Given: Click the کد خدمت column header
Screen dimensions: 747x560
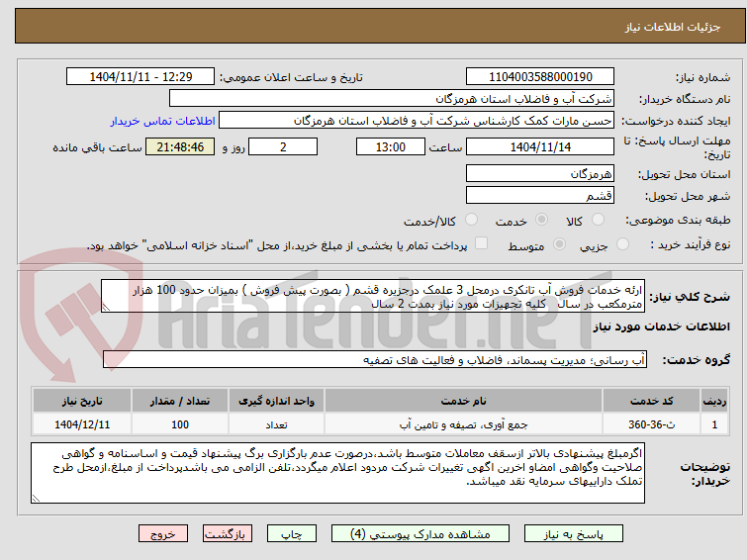Looking at the screenshot, I should click(x=651, y=401).
